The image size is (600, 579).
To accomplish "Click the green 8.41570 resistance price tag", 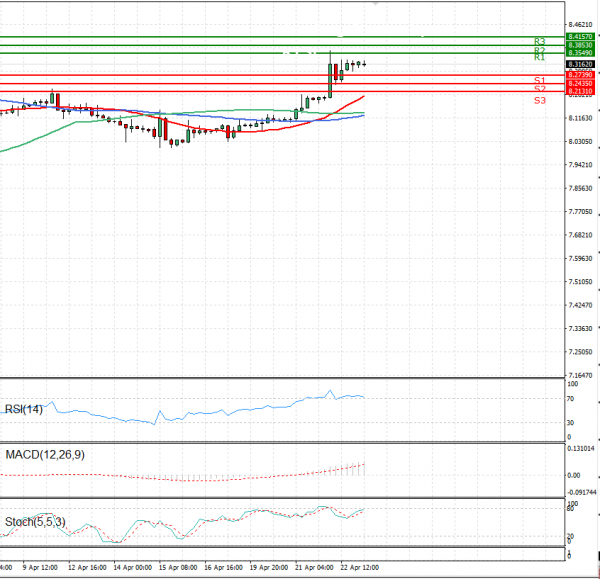I will pyautogui.click(x=580, y=37).
